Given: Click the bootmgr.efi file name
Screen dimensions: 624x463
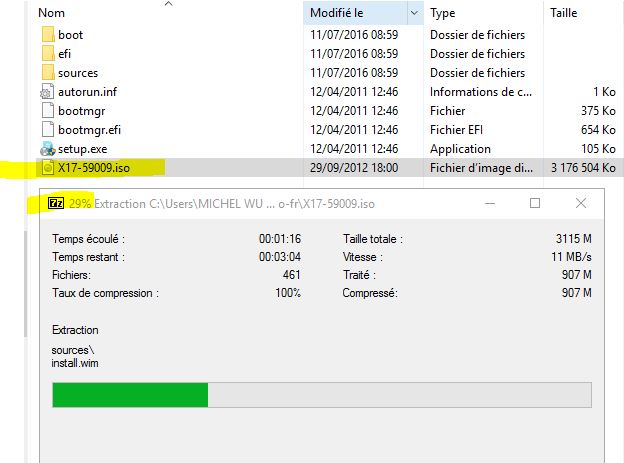Looking at the screenshot, I should point(90,130).
